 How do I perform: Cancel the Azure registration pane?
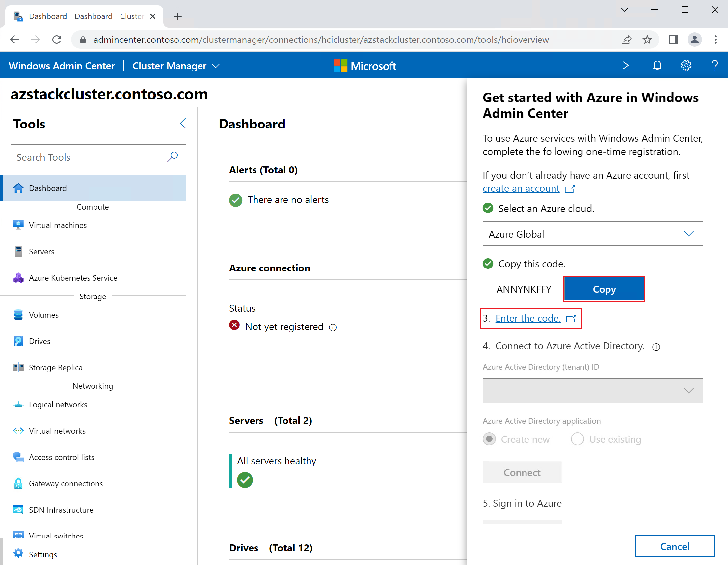pyautogui.click(x=675, y=546)
